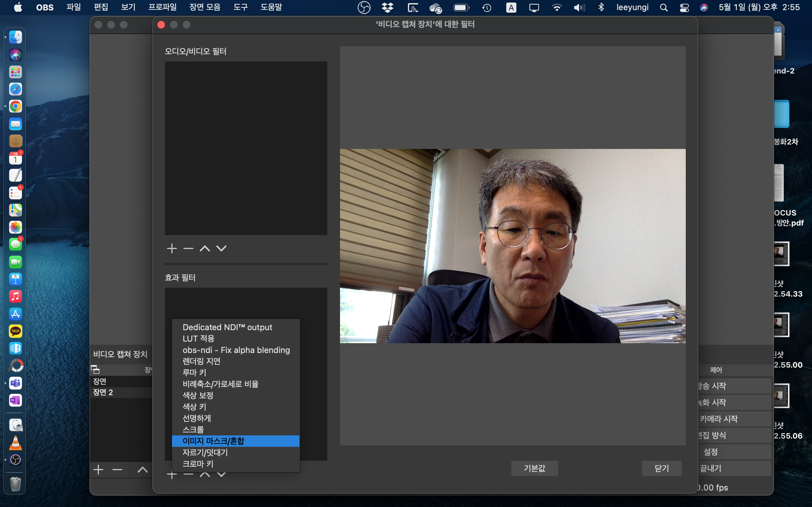Move audio filter down with arrow icon
Screen dimensions: 812x507
pos(221,248)
